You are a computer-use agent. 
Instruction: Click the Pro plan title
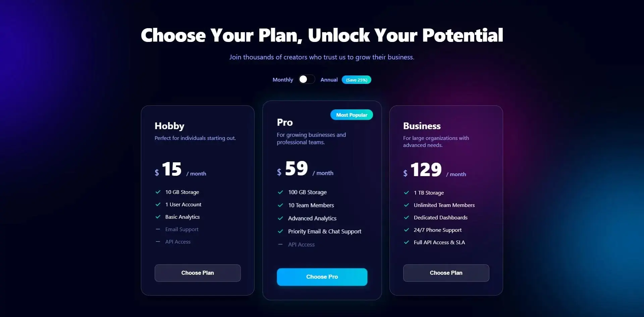(x=285, y=122)
